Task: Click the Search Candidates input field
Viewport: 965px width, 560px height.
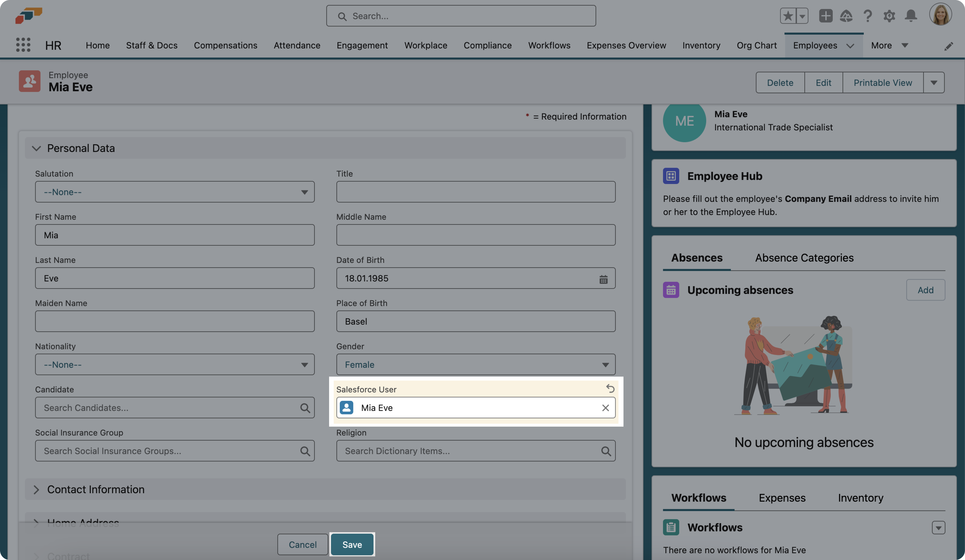Action: tap(168, 408)
